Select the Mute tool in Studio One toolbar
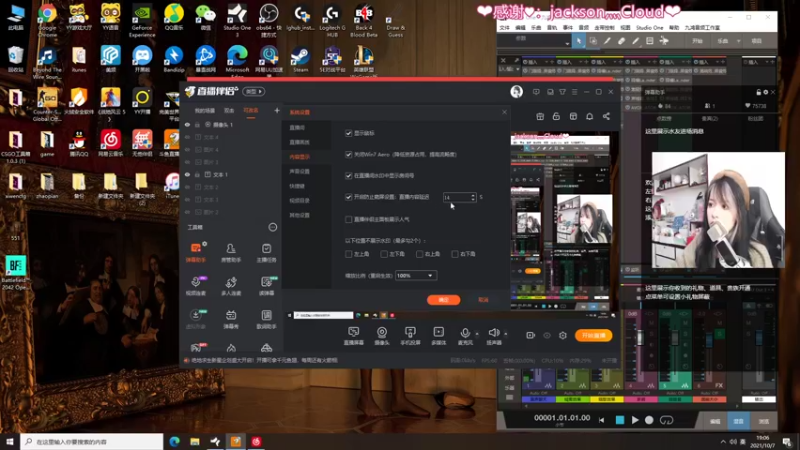The width and height of the screenshot is (800, 450). tap(649, 41)
